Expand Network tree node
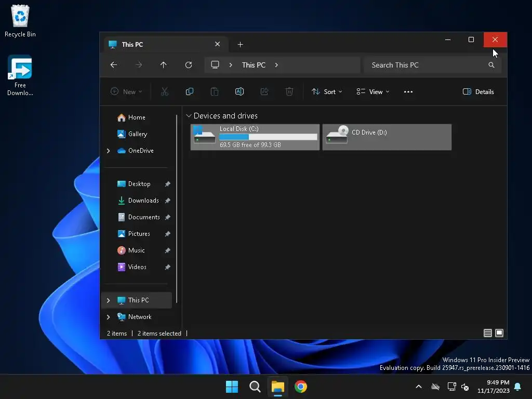 pos(108,317)
